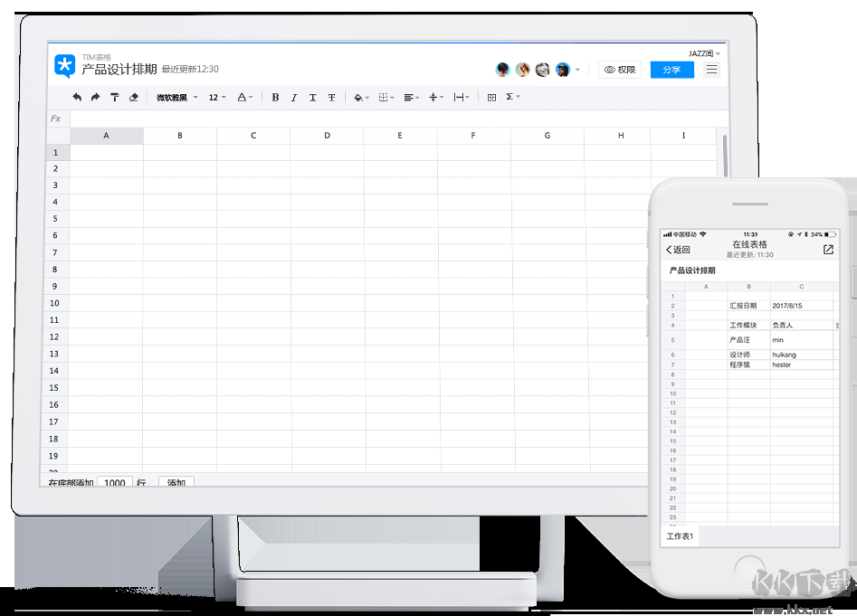Click the vertical scrollbar of spreadsheet
The width and height of the screenshot is (857, 616).
pyautogui.click(x=725, y=156)
